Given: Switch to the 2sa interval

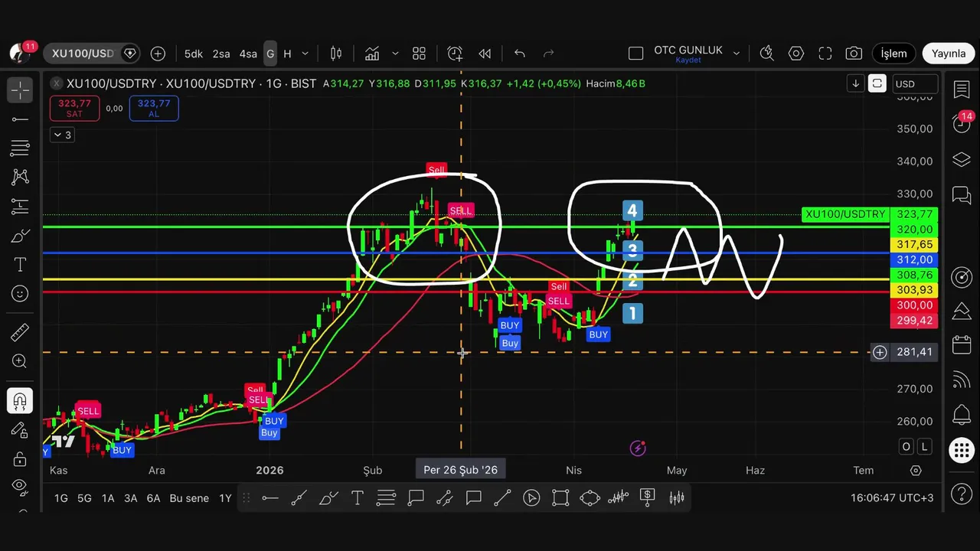Looking at the screenshot, I should pyautogui.click(x=221, y=54).
